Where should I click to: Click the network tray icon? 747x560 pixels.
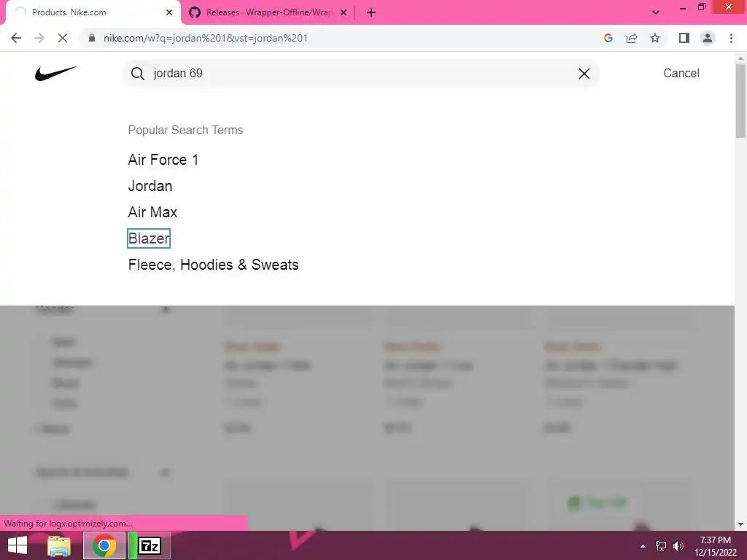click(660, 546)
